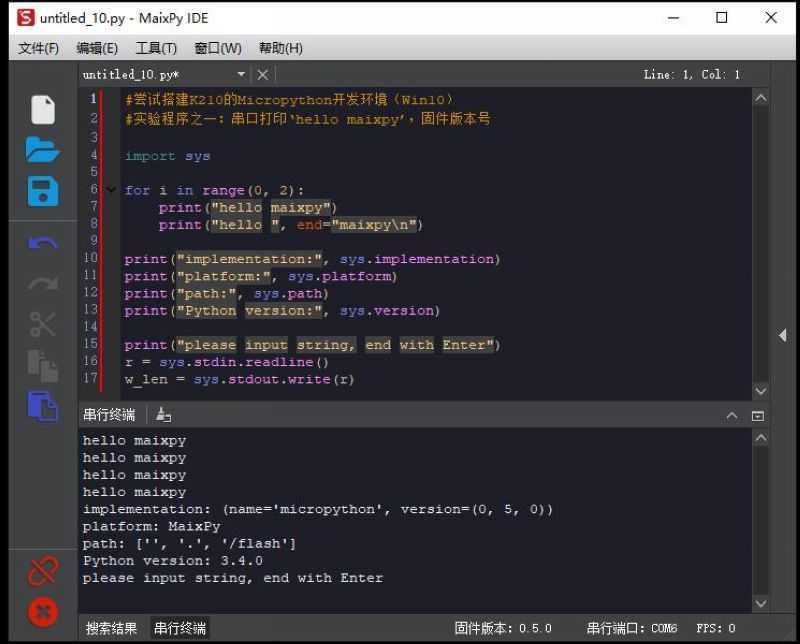
Task: Open the 文件(F) menu
Action: [x=38, y=48]
